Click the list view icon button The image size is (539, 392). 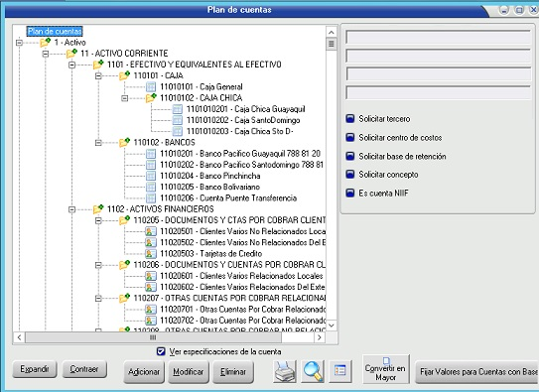point(339,371)
